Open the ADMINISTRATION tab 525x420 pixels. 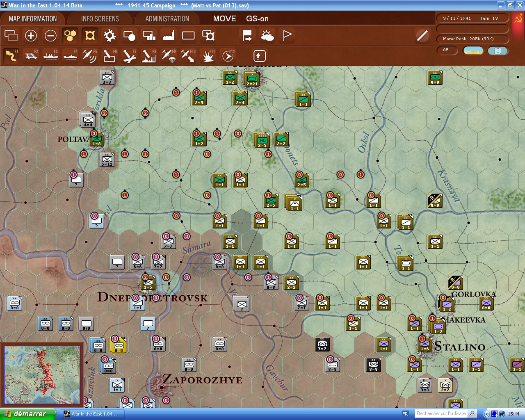(x=167, y=19)
